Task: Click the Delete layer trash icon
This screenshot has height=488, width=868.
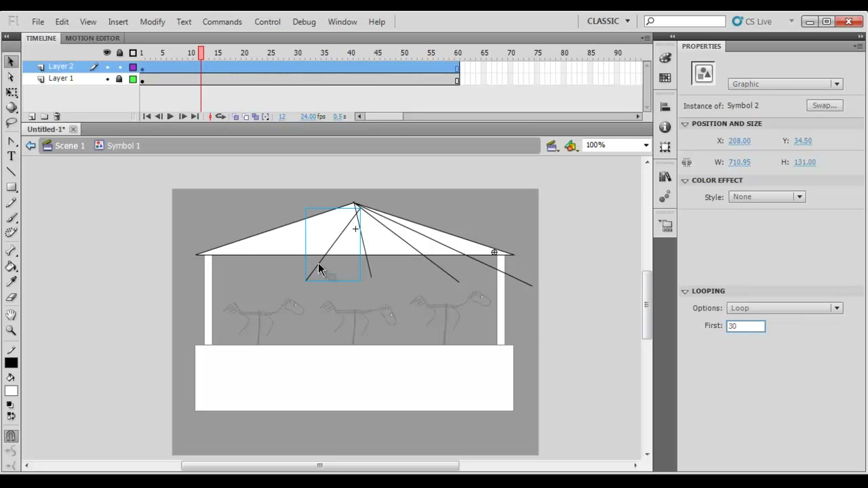Action: [57, 117]
